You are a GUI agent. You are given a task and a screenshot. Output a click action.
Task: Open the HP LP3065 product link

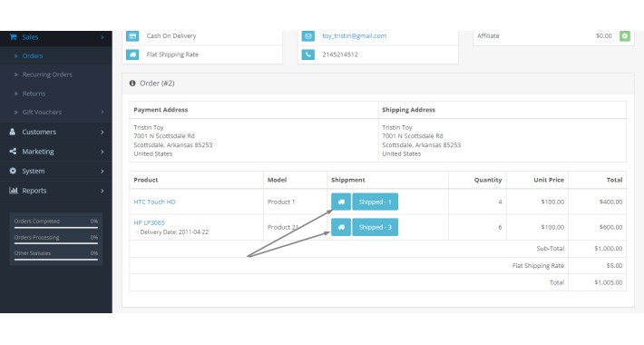149,222
